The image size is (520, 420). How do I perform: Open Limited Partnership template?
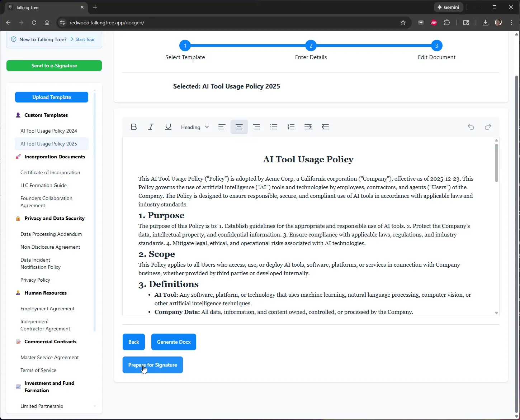pos(42,406)
